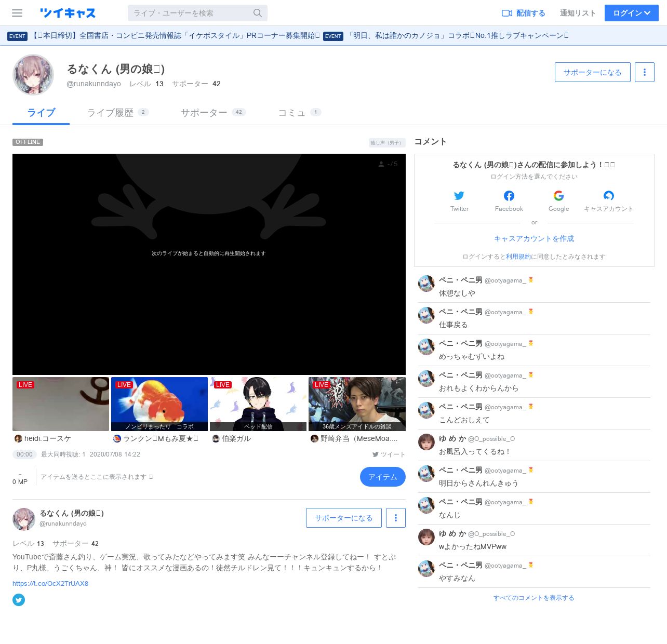This screenshot has height=644, width=667.
Task: Click the ツイート link under thumbnails
Action: click(x=389, y=454)
